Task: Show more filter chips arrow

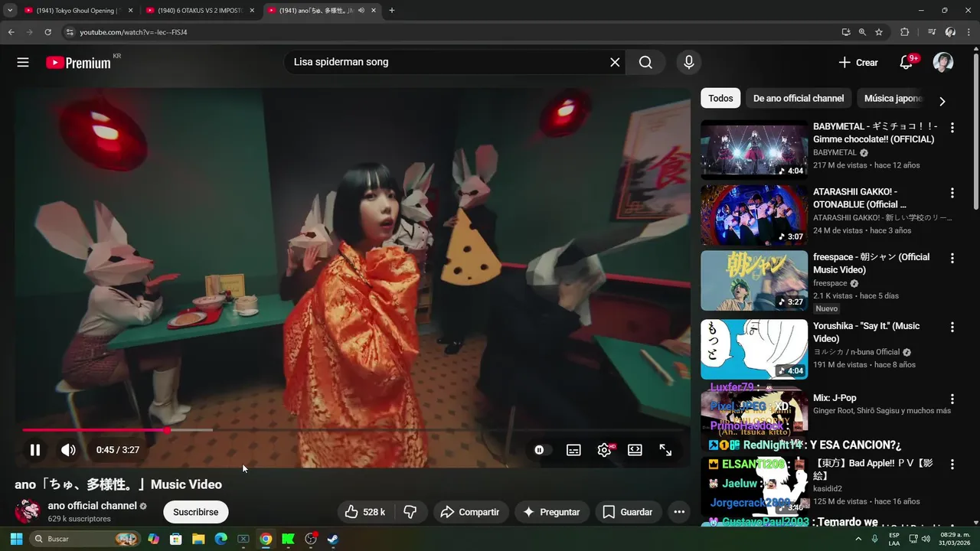Action: tap(942, 101)
